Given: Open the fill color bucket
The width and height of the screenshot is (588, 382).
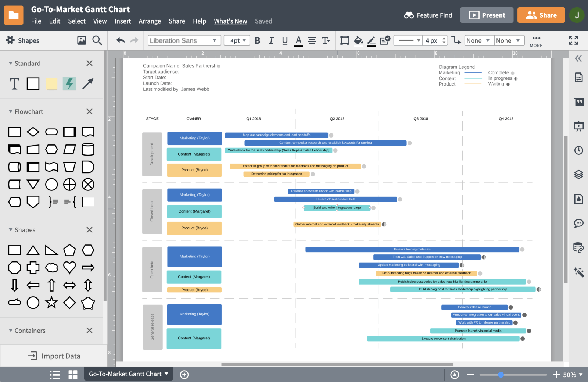Looking at the screenshot, I should tap(358, 40).
